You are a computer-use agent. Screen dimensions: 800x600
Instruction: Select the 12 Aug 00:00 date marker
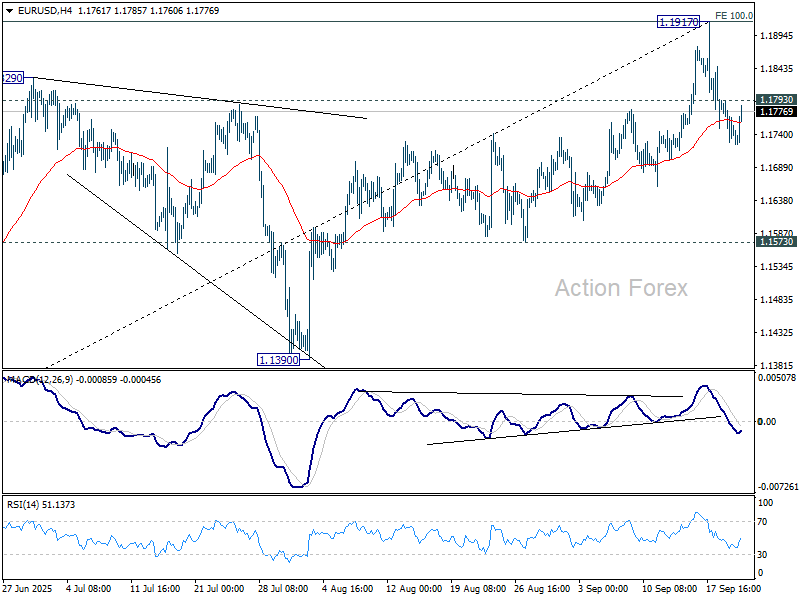pos(412,589)
